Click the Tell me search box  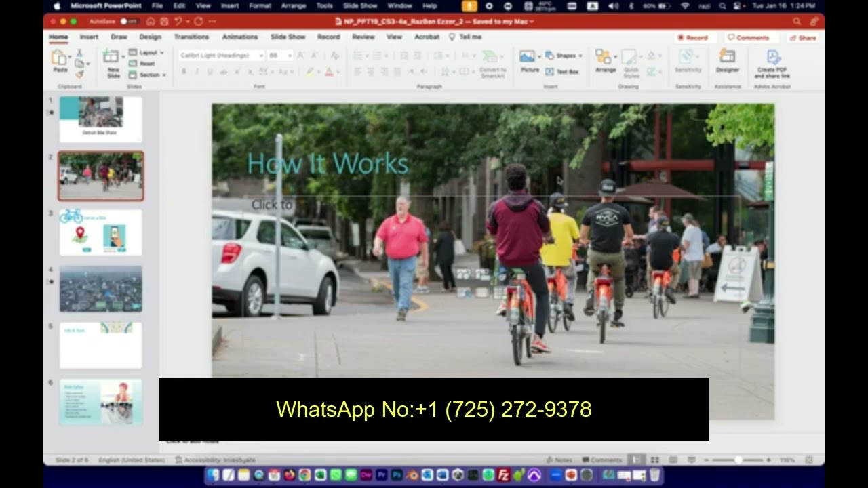(466, 37)
